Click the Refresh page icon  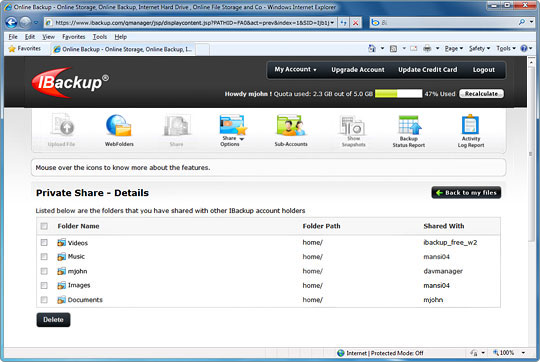pyautogui.click(x=343, y=23)
